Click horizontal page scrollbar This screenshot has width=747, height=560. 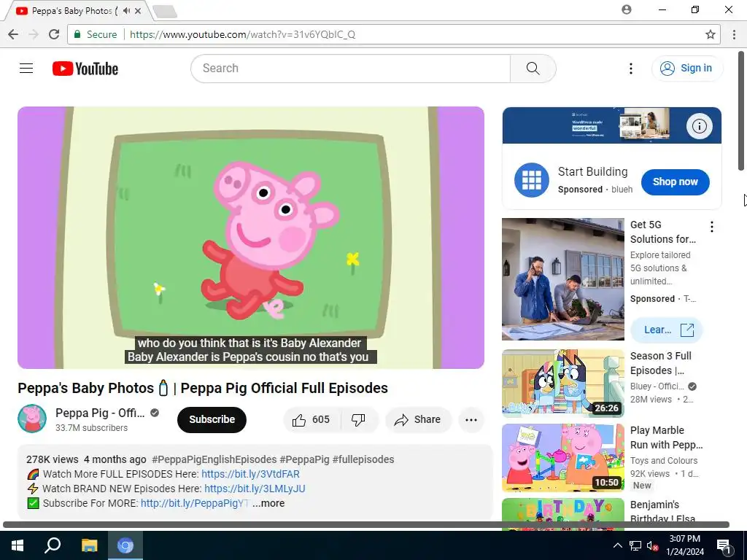tap(366, 525)
